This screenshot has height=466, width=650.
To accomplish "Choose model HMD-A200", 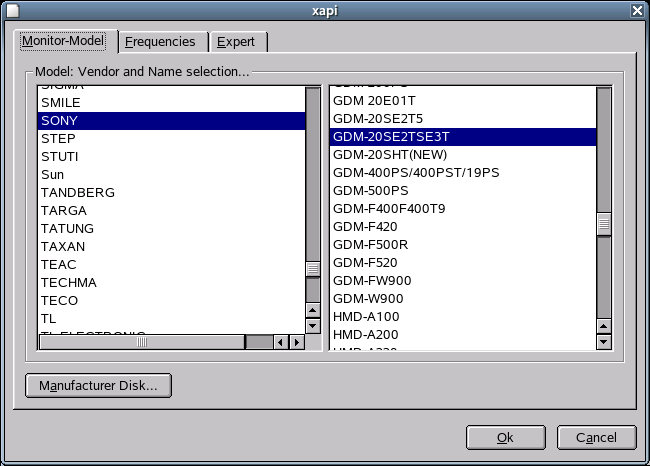I will (x=463, y=335).
